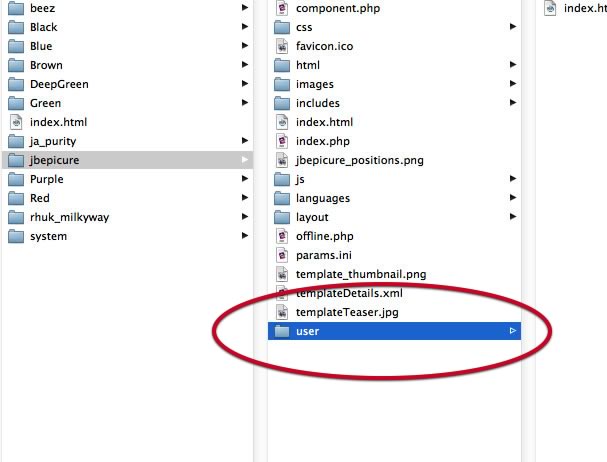This screenshot has width=607, height=462.
Task: Click the Blue folder icon
Action: click(16, 46)
